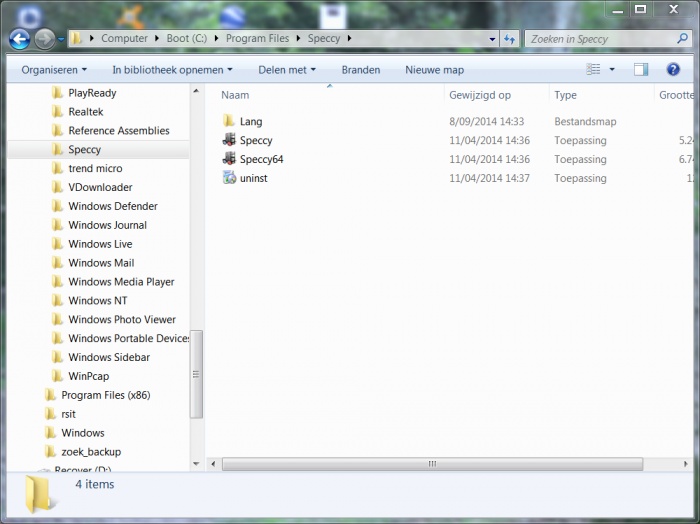Image resolution: width=700 pixels, height=524 pixels.
Task: Click the uninst file name
Action: point(254,178)
